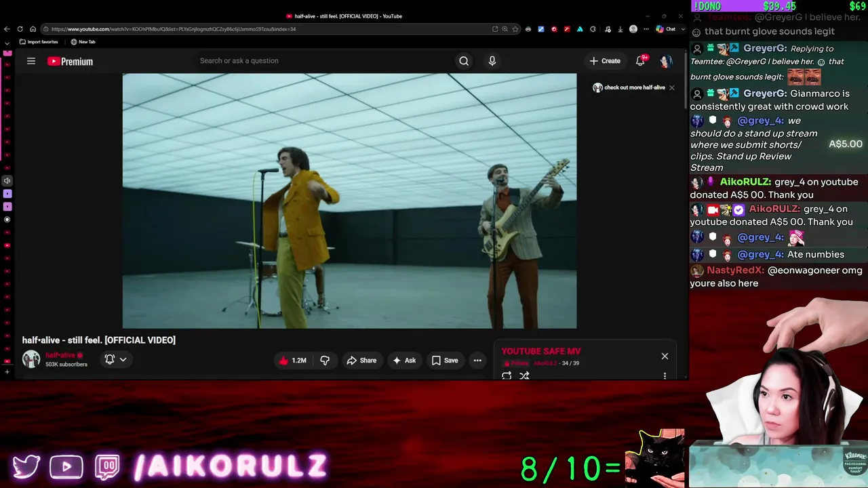Image resolution: width=868 pixels, height=488 pixels.
Task: Open the site info lock icon in address bar
Action: pos(45,29)
